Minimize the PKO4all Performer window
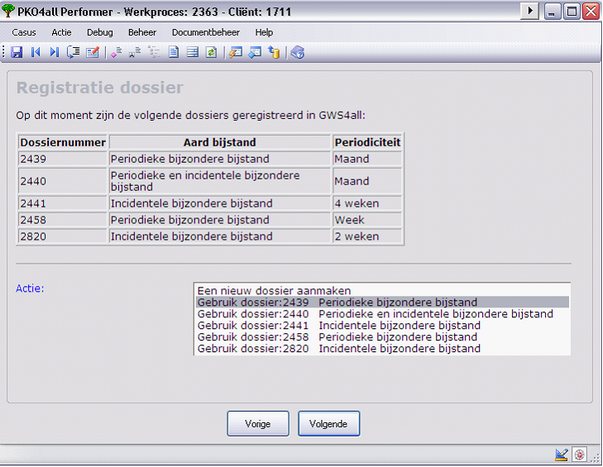Image resolution: width=603 pixels, height=467 pixels. click(x=553, y=11)
